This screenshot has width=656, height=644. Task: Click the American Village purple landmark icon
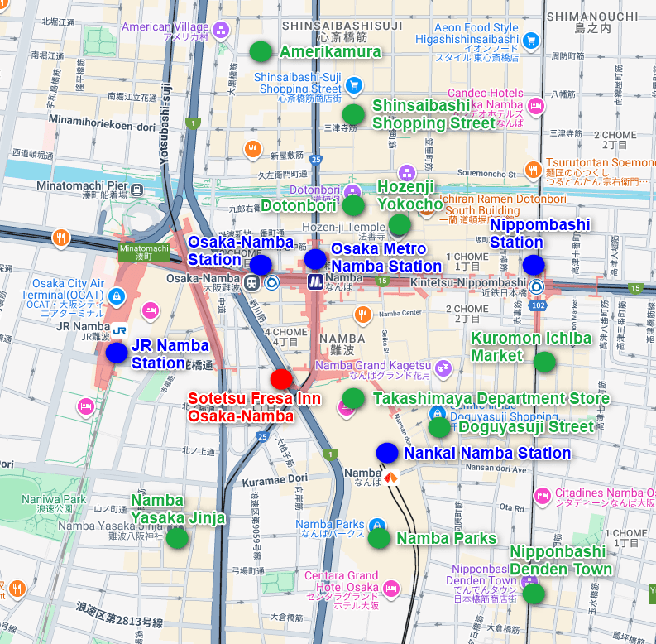pyautogui.click(x=221, y=31)
